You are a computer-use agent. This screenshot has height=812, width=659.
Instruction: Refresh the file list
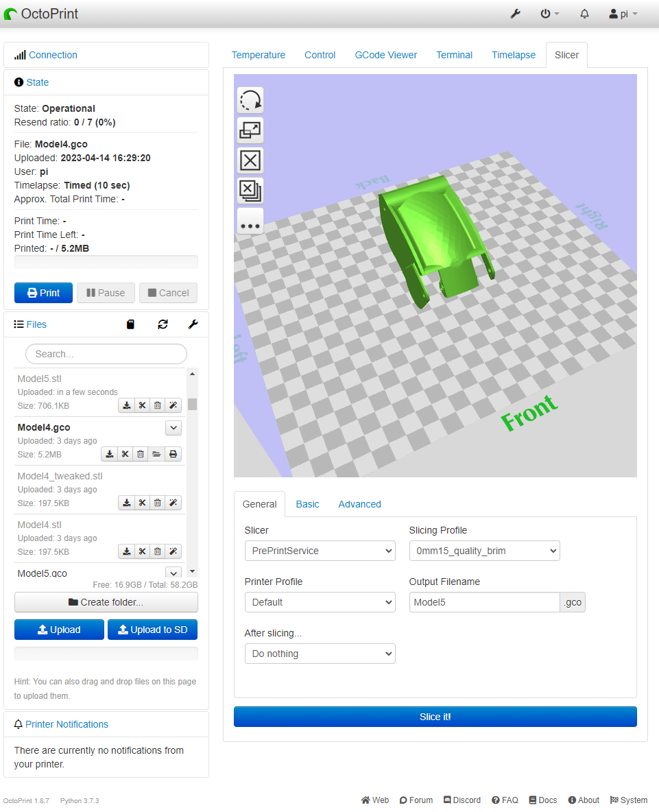click(163, 324)
